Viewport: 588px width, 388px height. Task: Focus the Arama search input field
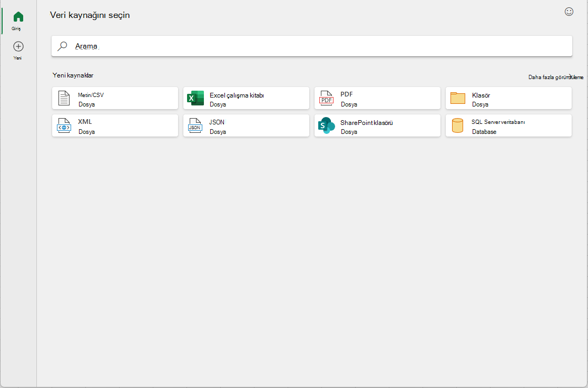pos(311,46)
